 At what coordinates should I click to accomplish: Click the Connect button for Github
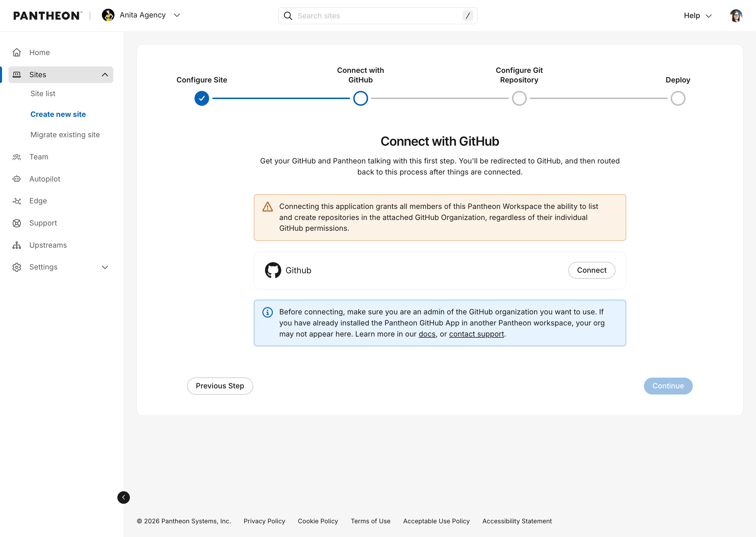(591, 270)
